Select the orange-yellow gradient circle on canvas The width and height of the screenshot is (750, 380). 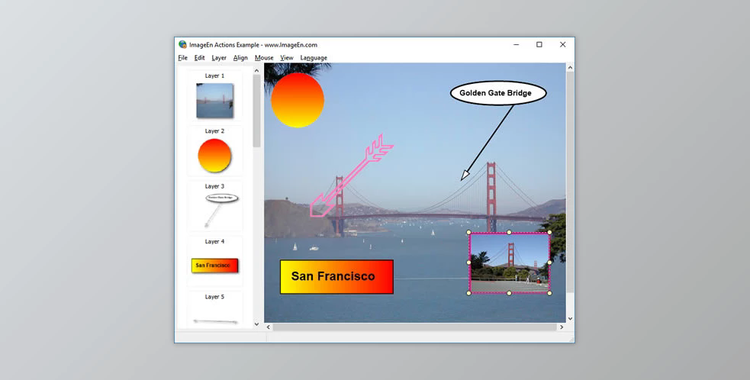(x=298, y=100)
